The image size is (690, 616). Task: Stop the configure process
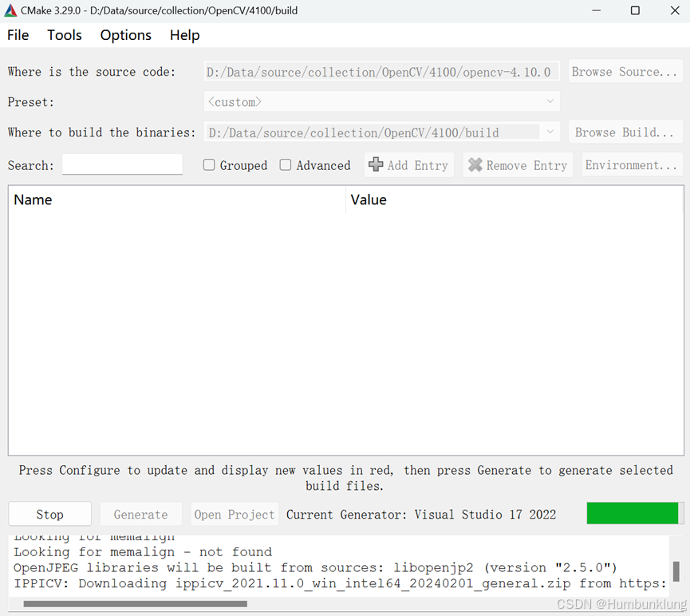point(49,514)
